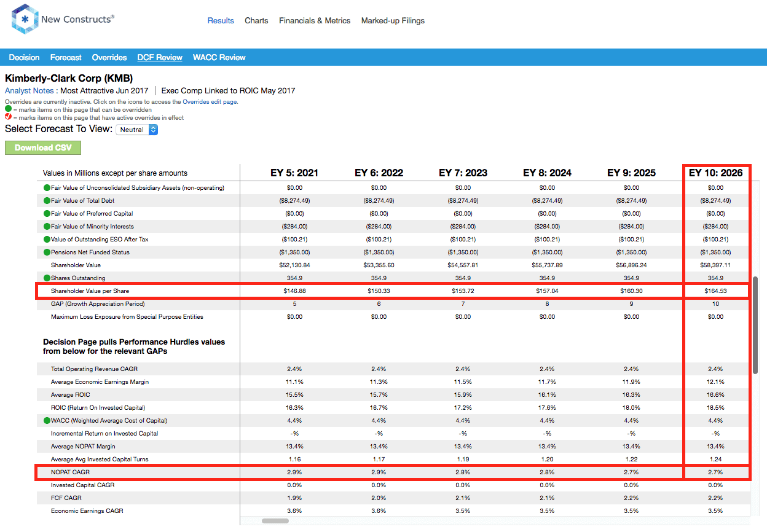Click the $157.04 cell under EY 8: 2024
Image resolution: width=767 pixels, height=532 pixels.
(547, 291)
